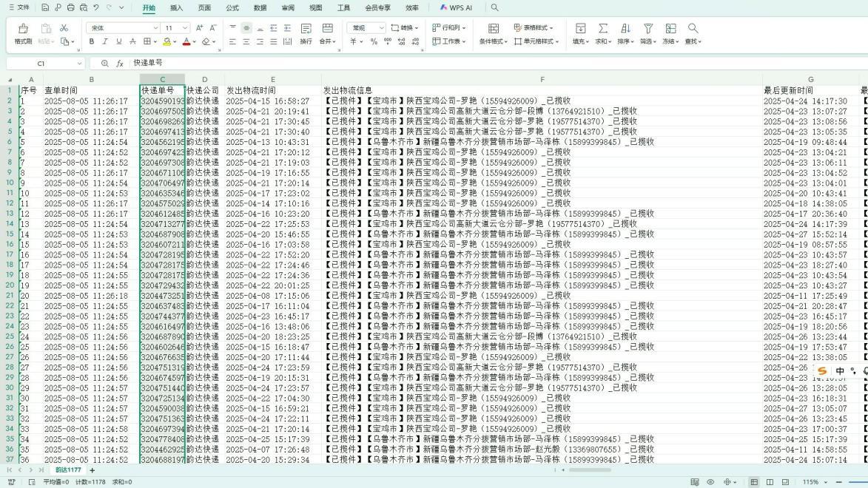868x488 pixels.
Task: Click the conditional formatting icon
Action: (x=492, y=28)
